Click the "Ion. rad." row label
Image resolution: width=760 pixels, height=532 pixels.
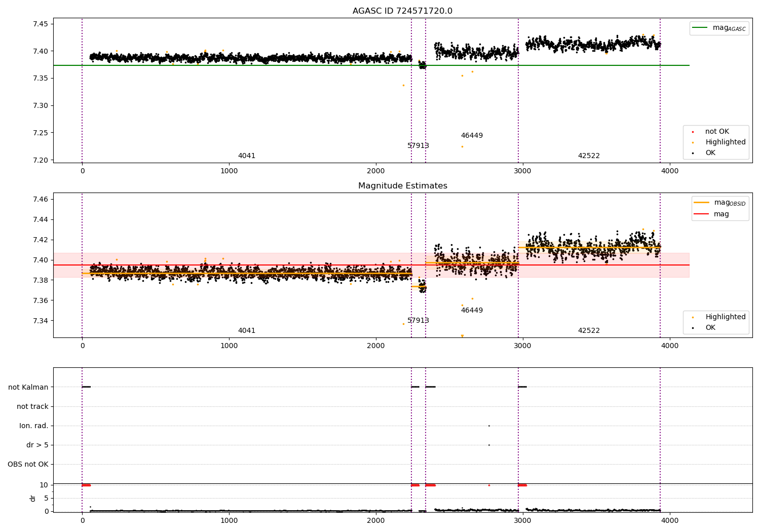[34, 426]
